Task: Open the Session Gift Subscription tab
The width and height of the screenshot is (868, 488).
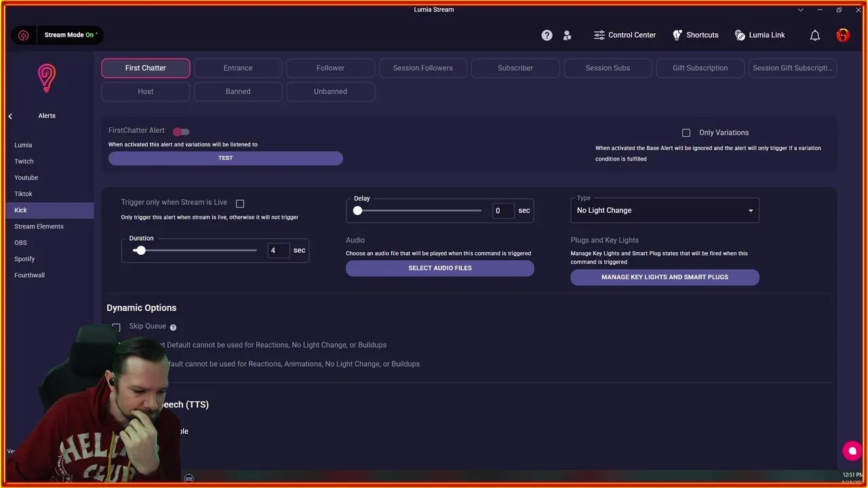Action: coord(792,68)
